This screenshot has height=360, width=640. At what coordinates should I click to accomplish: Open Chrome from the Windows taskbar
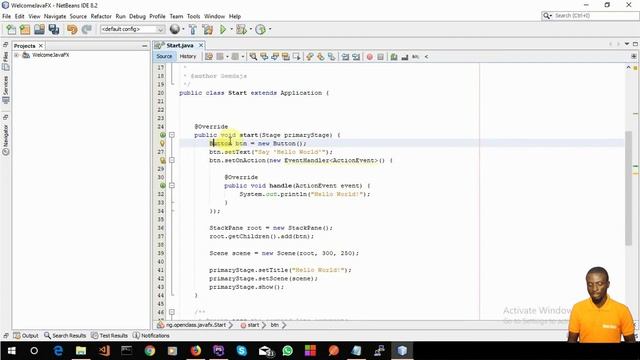[x=149, y=351]
